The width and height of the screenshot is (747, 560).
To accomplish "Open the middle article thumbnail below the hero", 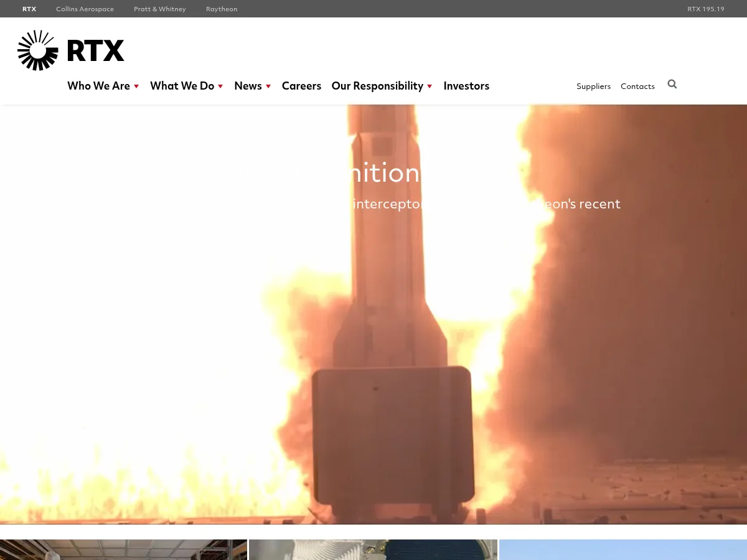I will point(373,550).
